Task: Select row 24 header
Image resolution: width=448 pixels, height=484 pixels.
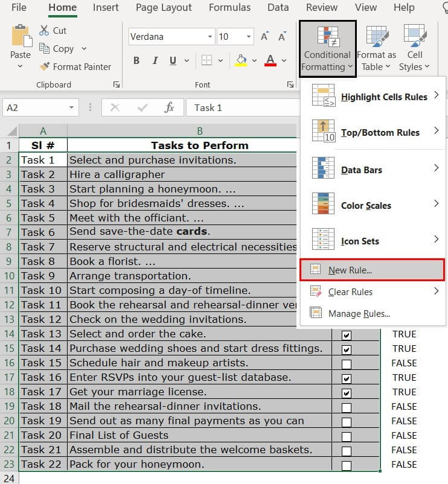Action: tap(9, 478)
